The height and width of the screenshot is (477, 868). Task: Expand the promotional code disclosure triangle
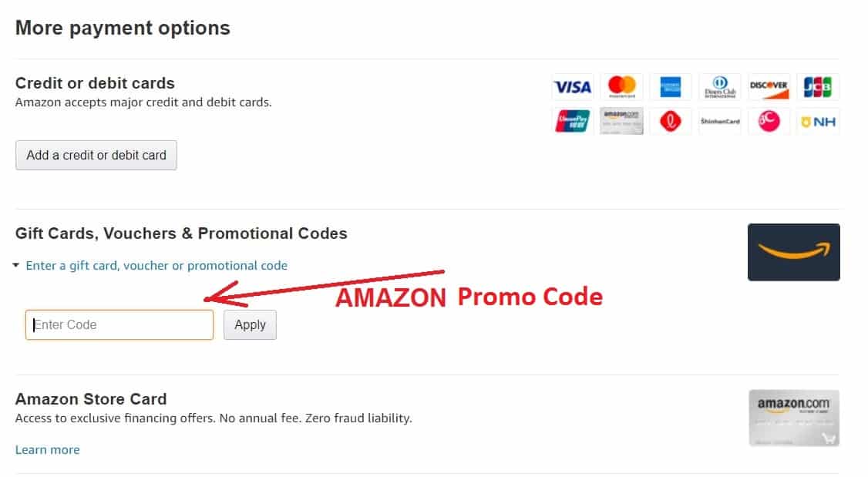15,265
